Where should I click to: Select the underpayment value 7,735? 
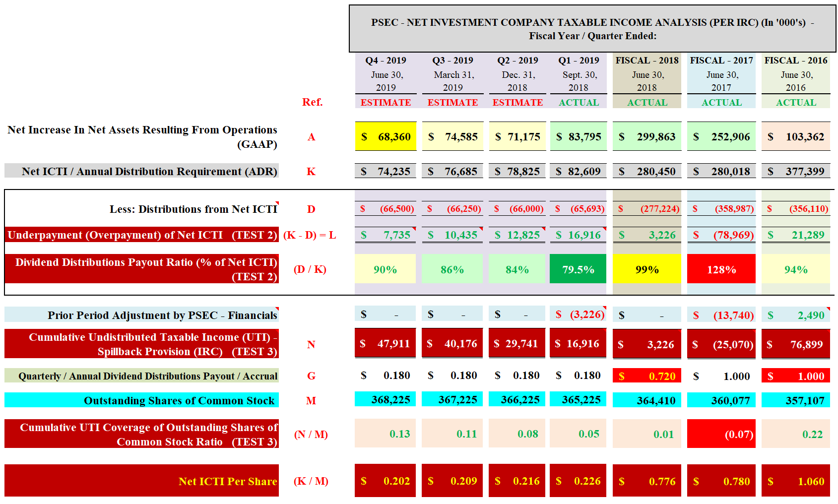pyautogui.click(x=386, y=235)
